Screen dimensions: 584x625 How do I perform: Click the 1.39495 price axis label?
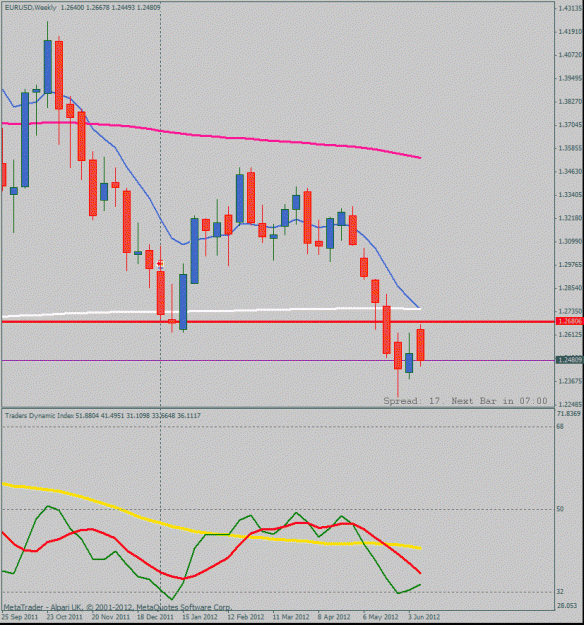tap(571, 78)
